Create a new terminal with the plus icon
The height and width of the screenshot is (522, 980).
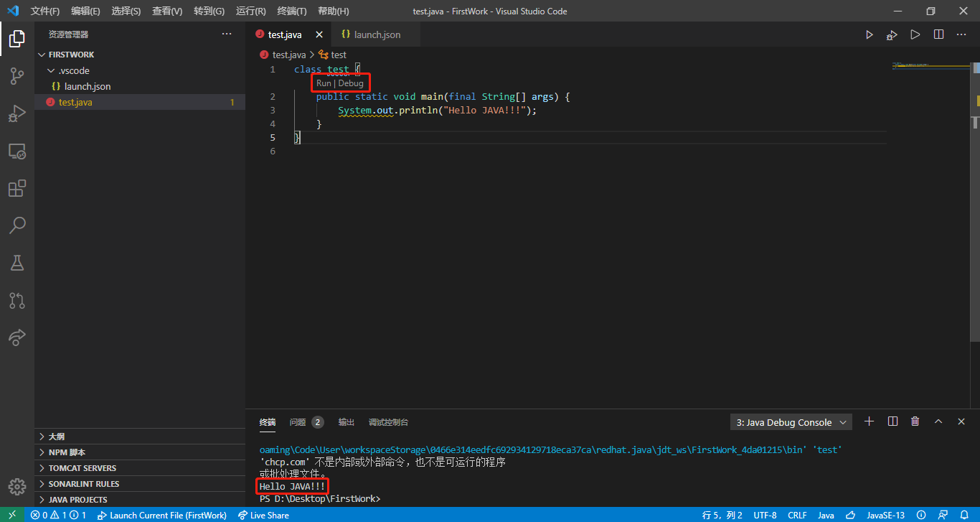click(x=869, y=421)
